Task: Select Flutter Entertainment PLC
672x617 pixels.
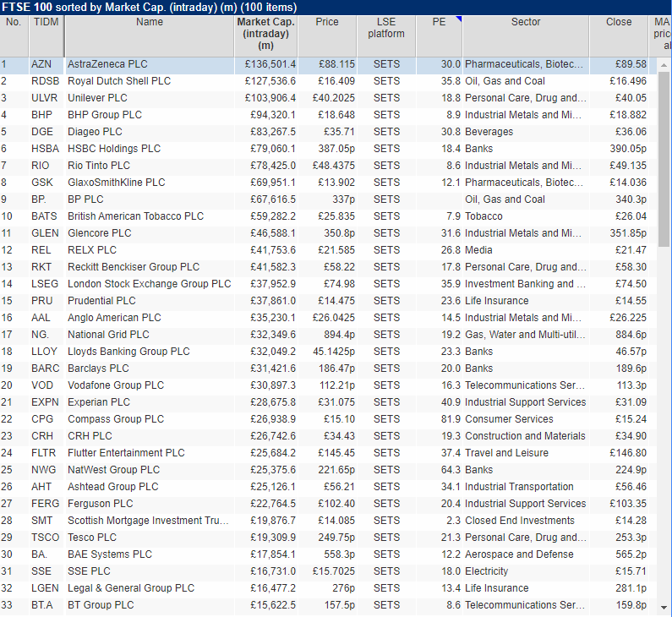Action: coord(126,453)
